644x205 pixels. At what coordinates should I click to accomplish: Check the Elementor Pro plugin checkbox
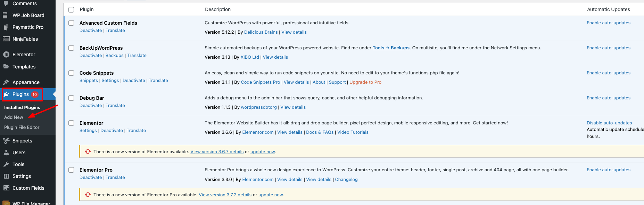71,170
